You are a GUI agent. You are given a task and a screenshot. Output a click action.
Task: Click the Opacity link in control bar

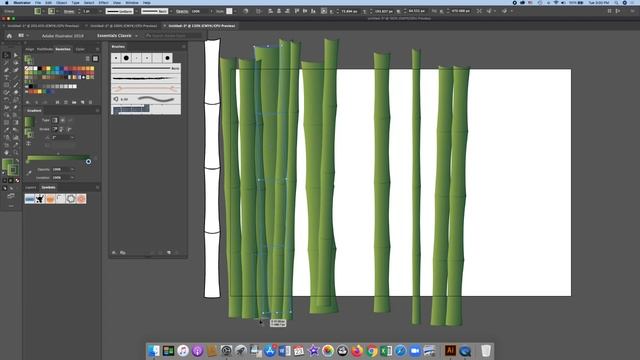tap(182, 11)
